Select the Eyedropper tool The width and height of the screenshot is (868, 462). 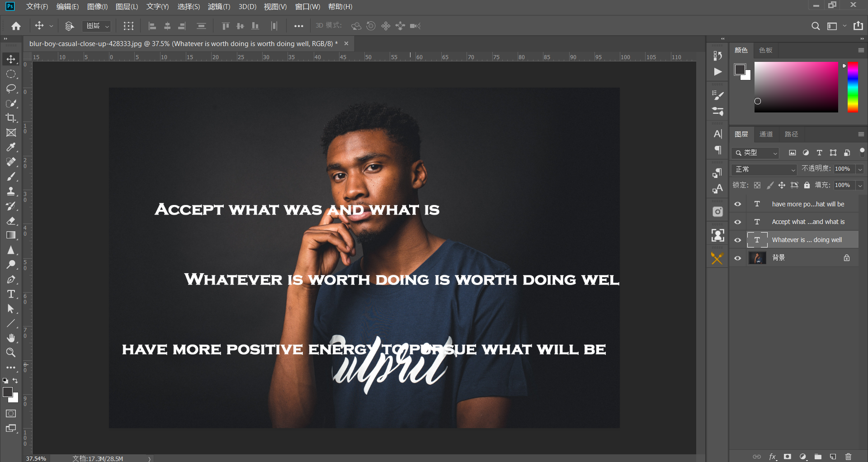11,147
